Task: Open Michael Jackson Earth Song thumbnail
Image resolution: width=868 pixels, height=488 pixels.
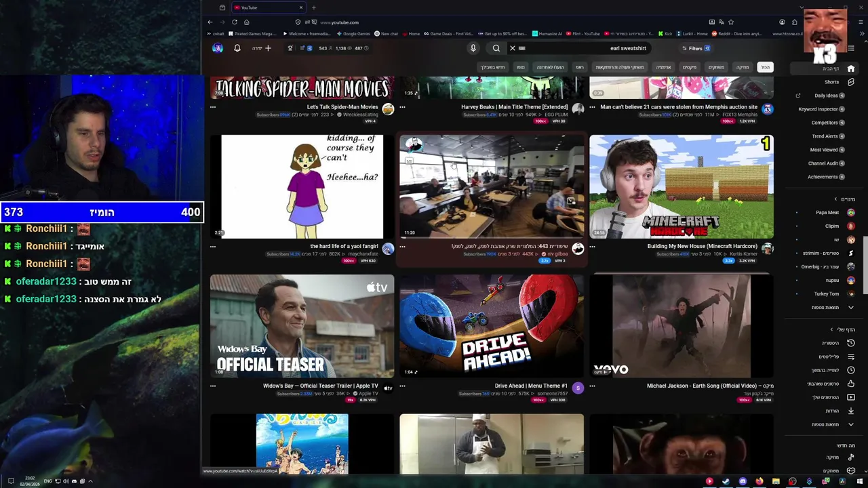Action: coord(682,326)
